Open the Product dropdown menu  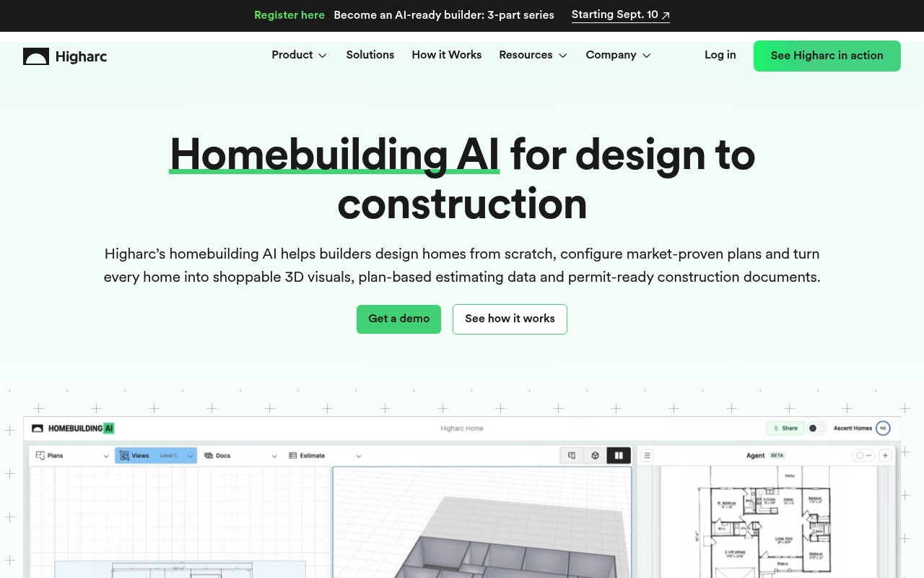(300, 55)
